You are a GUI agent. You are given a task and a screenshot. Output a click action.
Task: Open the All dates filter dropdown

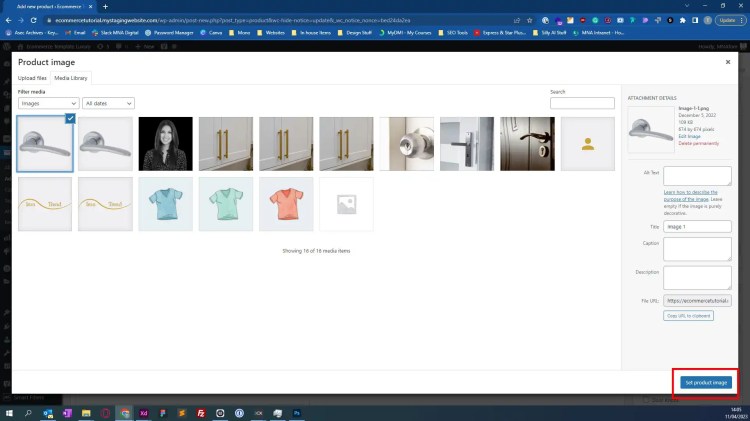pyautogui.click(x=108, y=103)
